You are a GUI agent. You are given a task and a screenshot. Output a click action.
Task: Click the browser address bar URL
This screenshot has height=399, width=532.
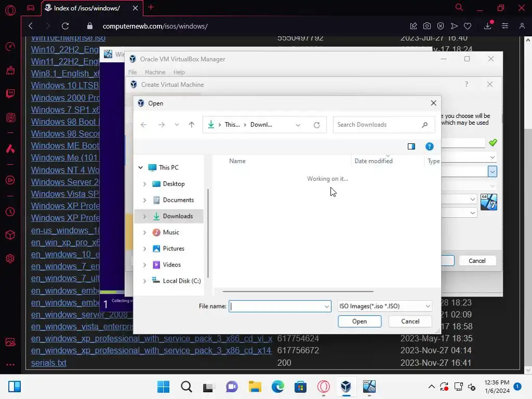point(155,26)
